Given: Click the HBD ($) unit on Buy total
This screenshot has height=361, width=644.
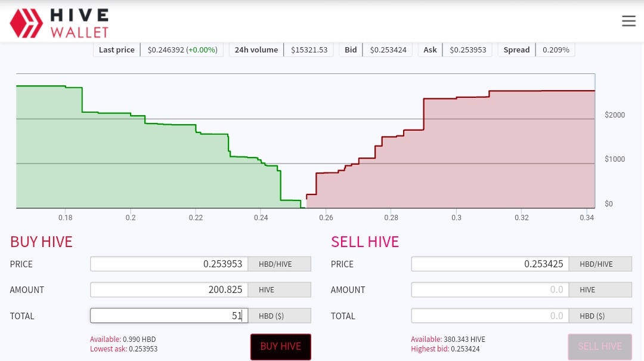Looking at the screenshot, I should point(279,316).
